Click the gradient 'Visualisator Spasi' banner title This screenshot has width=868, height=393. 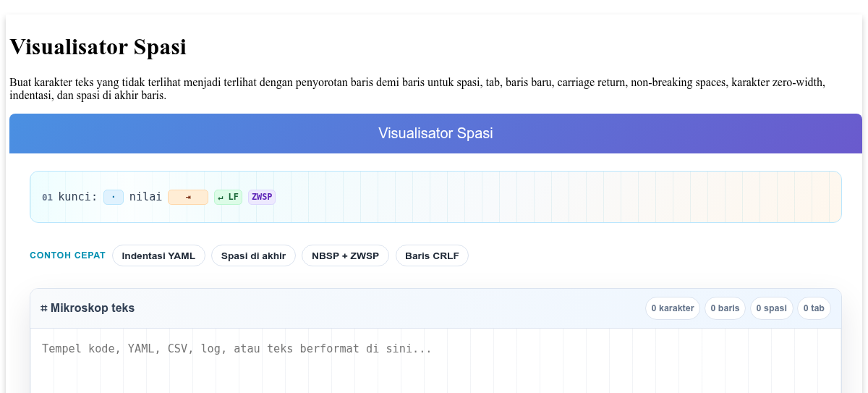tap(435, 133)
